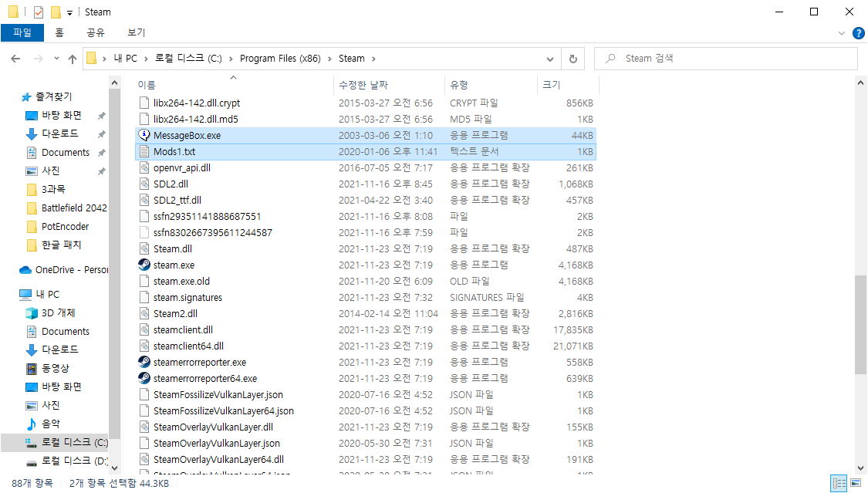Select the steam.exe.old file

pos(181,281)
